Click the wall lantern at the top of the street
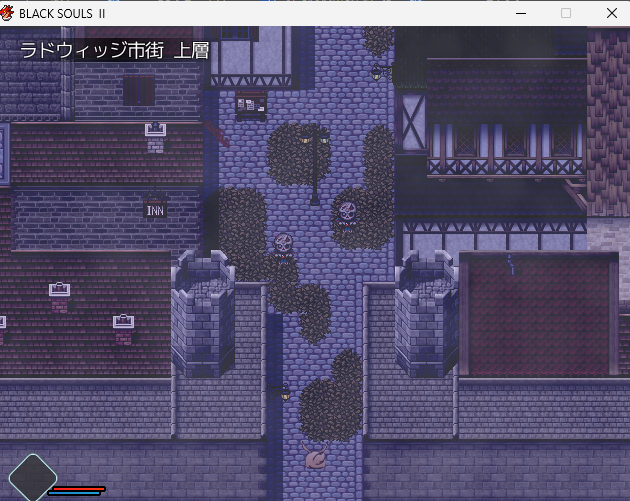 click(379, 72)
